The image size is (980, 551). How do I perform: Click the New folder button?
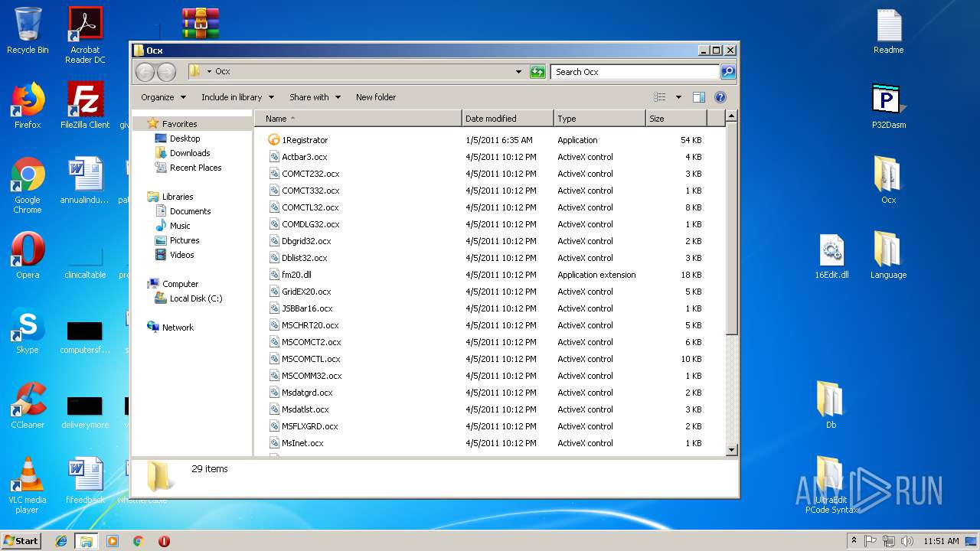[x=376, y=97]
